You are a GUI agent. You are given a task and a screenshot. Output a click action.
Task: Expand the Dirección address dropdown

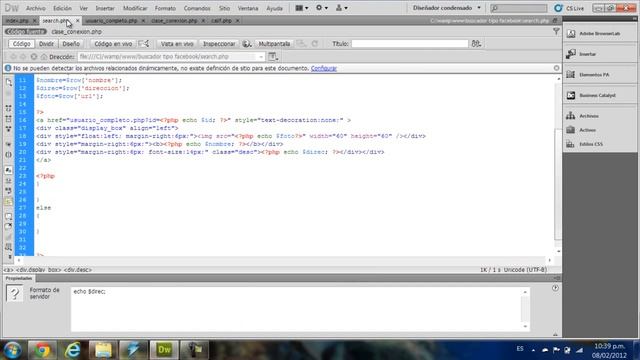point(261,57)
